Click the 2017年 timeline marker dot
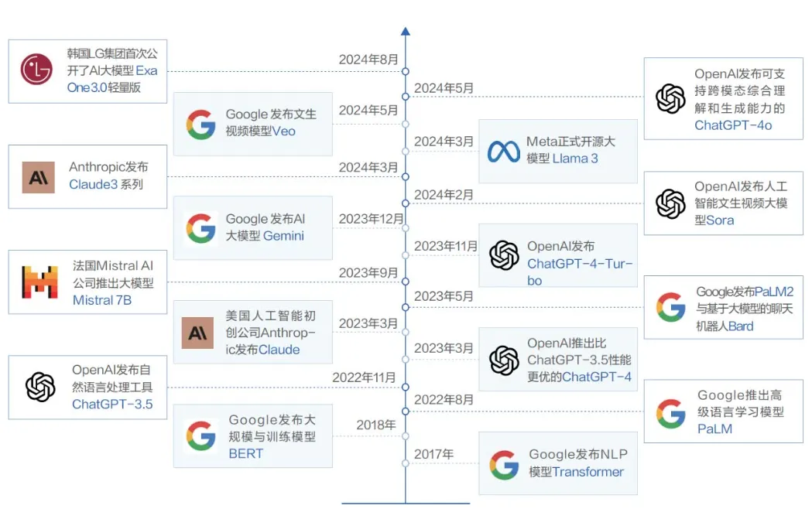This screenshot has width=812, height=519. click(x=405, y=463)
